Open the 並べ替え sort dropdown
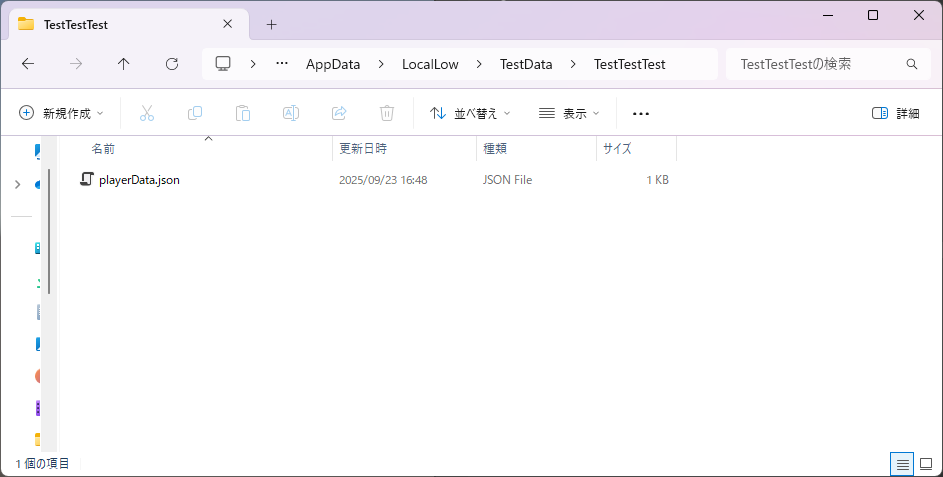This screenshot has height=477, width=943. click(470, 113)
